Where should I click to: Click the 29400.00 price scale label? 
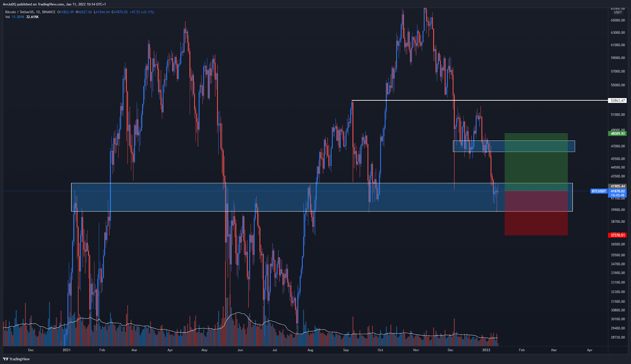[x=618, y=328]
